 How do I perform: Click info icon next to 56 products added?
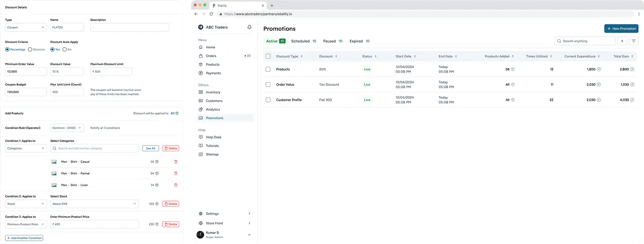click(513, 69)
